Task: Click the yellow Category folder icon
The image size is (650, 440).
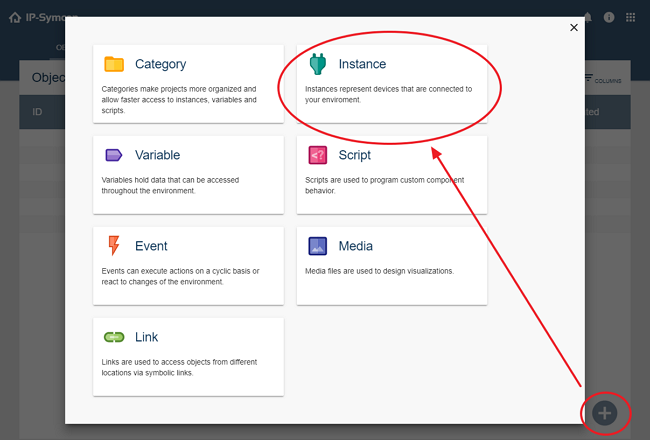Action: click(114, 64)
